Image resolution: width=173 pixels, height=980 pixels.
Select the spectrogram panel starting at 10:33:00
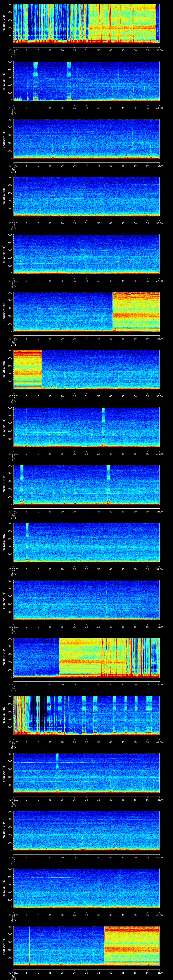coord(86,254)
